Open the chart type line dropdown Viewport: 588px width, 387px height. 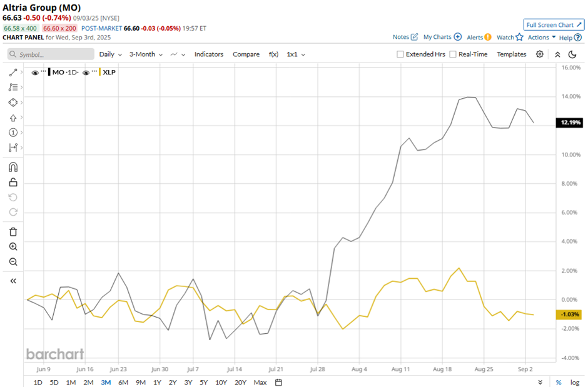178,54
